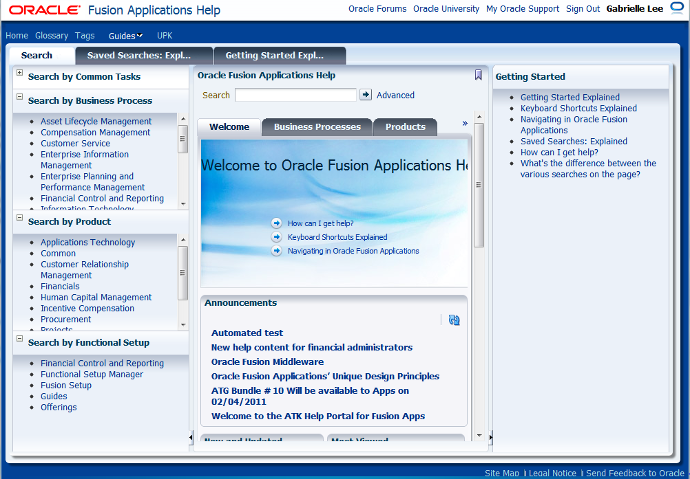Open Asset Lifecycle Management business process
The width and height of the screenshot is (690, 479).
pyautogui.click(x=96, y=121)
